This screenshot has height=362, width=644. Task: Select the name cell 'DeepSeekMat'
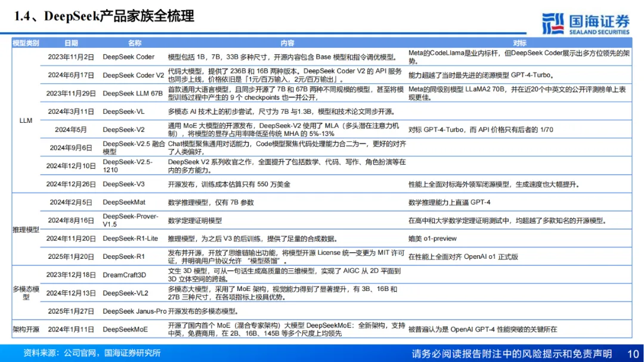coord(124,202)
